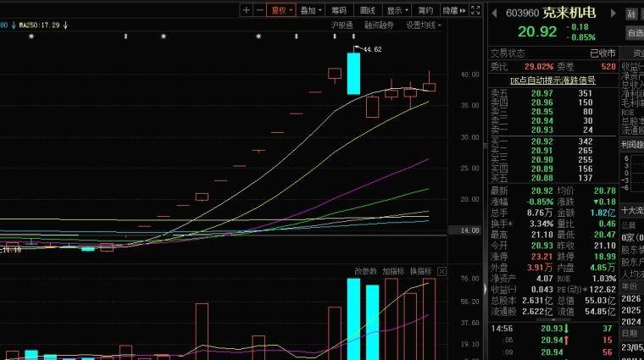Open 设置均线 moving average settings dropdown
Image resolution: width=644 pixels, height=360 pixels.
pyautogui.click(x=424, y=25)
